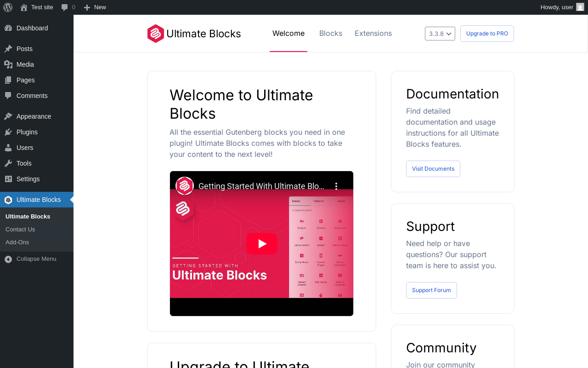The height and width of the screenshot is (368, 588).
Task: Click the New plus icon
Action: pos(87,7)
